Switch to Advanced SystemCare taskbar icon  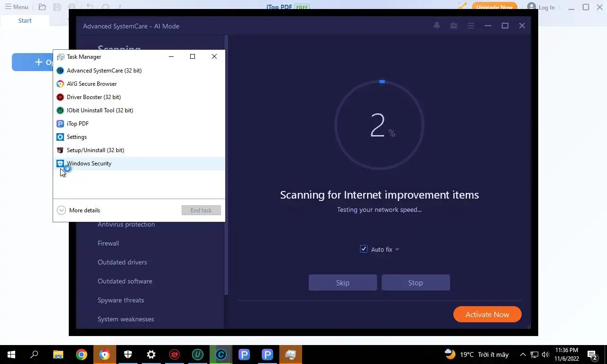pos(221,355)
